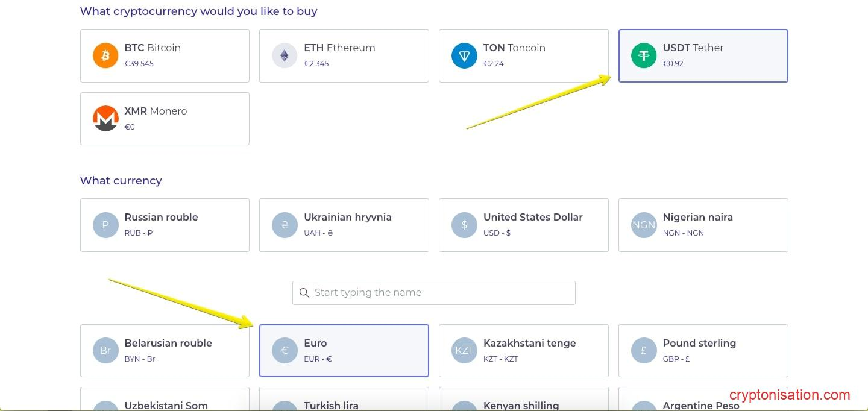Click the dollar sign circle icon
868x411 pixels.
[x=464, y=225]
